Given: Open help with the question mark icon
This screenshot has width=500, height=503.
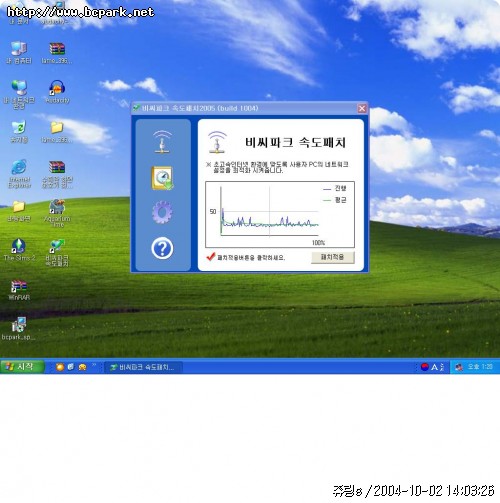Looking at the screenshot, I should tap(162, 248).
